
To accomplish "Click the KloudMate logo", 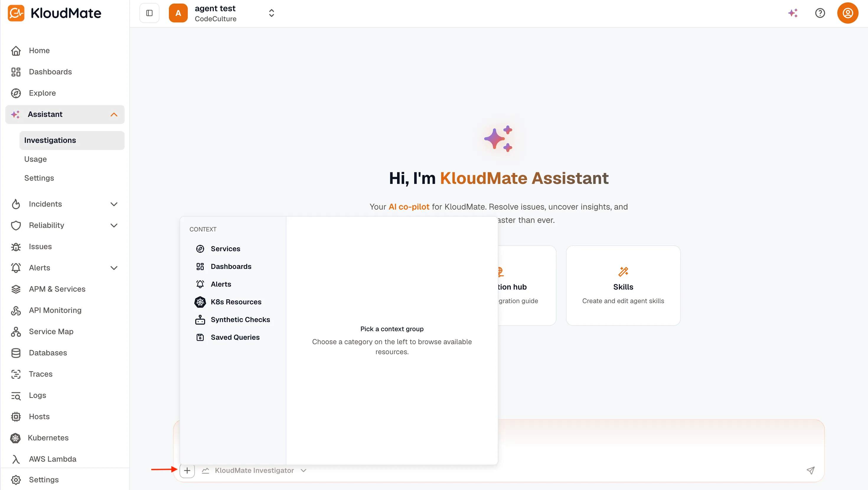I will 54,13.
